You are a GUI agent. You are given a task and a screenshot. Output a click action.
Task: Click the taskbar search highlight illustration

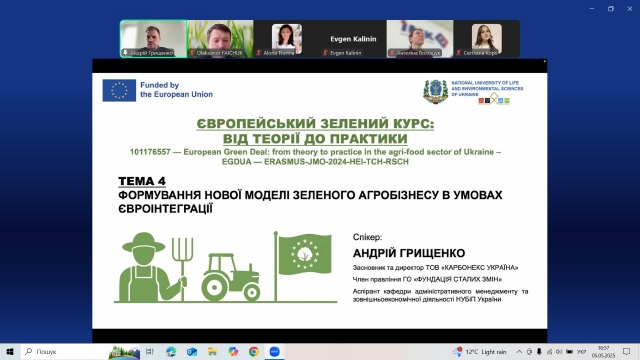click(x=124, y=352)
